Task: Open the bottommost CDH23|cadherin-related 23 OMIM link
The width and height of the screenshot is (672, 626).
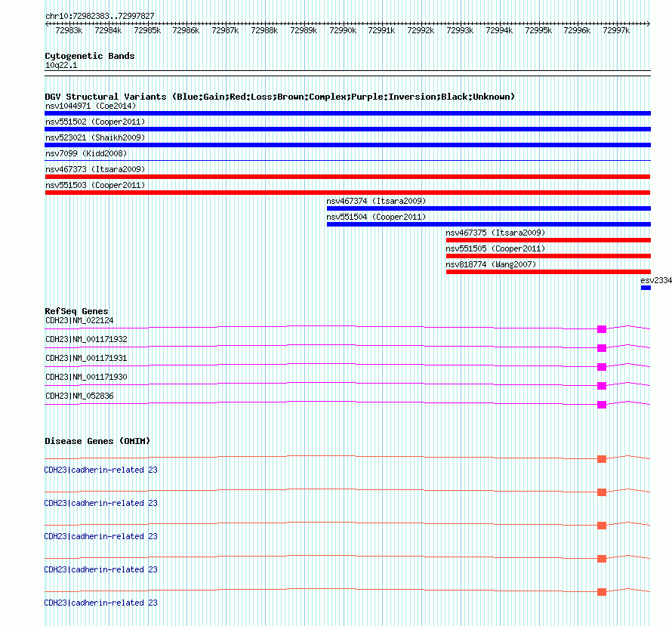Action: coord(100,603)
